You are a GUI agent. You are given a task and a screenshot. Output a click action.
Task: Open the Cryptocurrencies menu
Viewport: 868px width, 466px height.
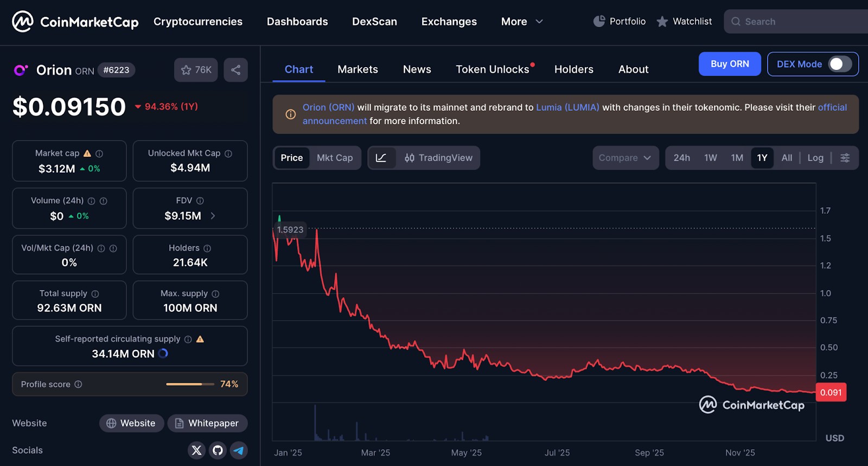click(x=198, y=22)
